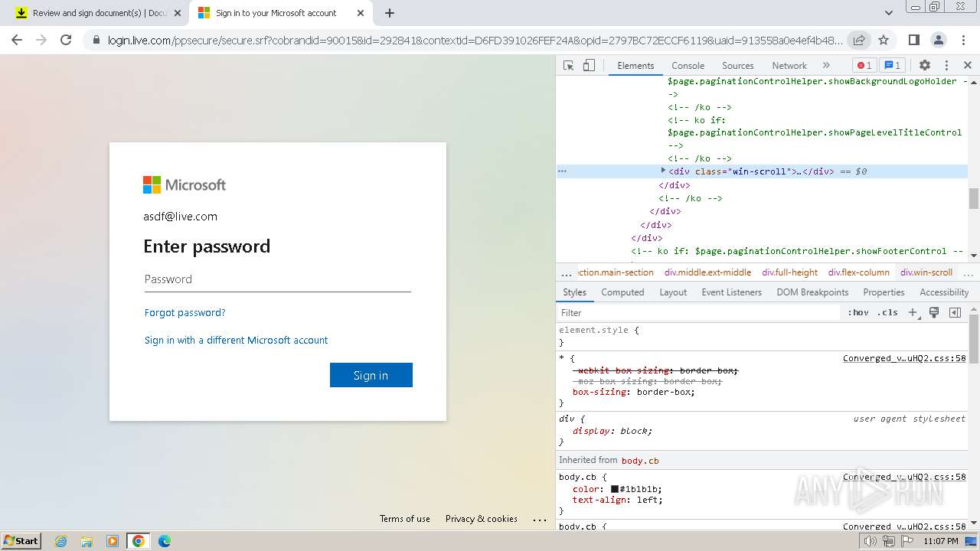Toggle the computed styles sidebar icon

point(955,312)
